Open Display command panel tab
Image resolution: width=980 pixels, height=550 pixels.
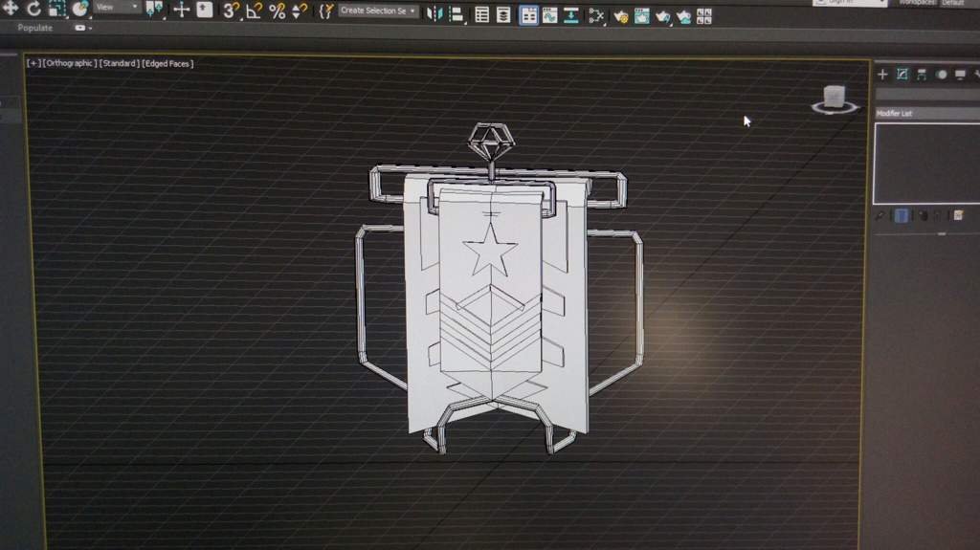[961, 75]
